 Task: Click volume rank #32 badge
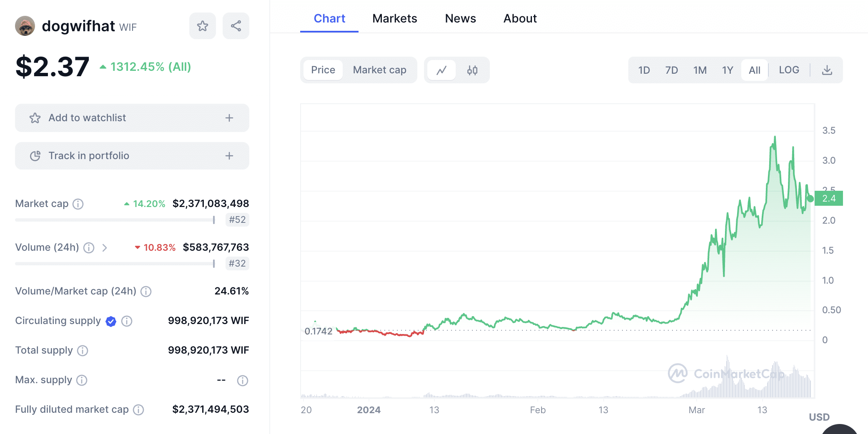(x=237, y=263)
